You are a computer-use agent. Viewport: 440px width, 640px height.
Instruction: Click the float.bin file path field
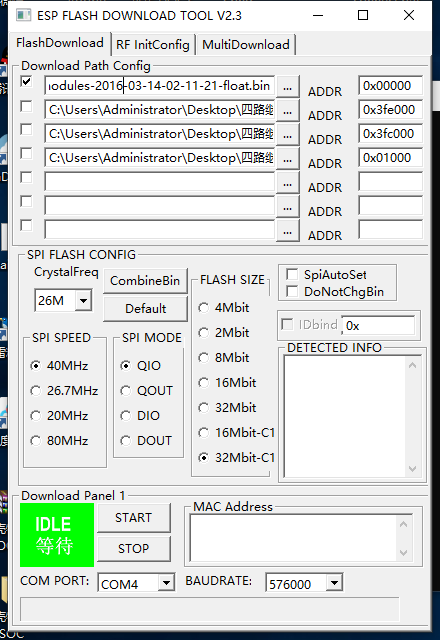point(160,86)
